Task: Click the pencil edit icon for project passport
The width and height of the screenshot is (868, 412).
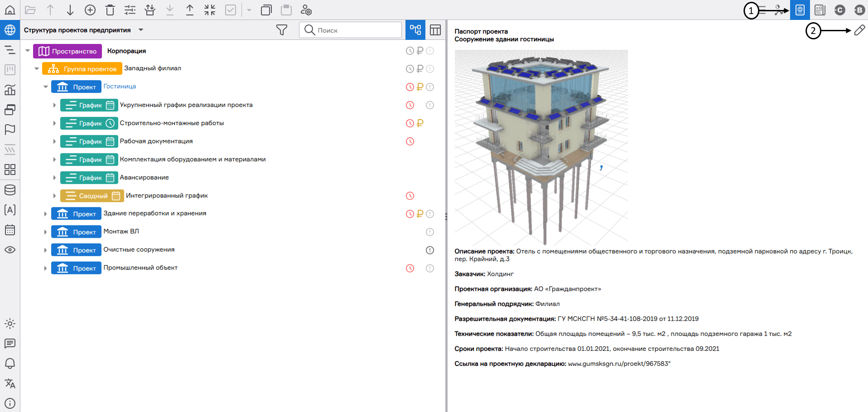Action: tap(859, 30)
